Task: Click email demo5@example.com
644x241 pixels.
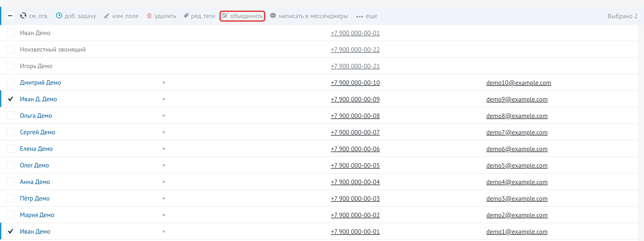Action: [517, 165]
